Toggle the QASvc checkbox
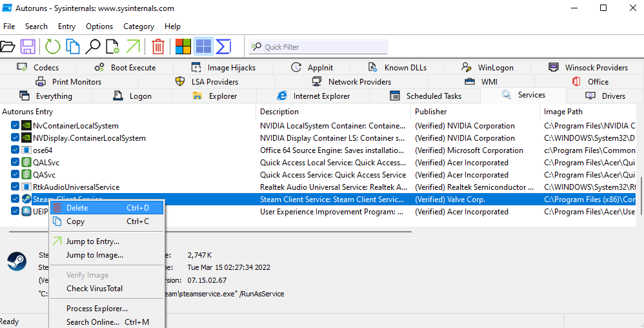 point(15,175)
